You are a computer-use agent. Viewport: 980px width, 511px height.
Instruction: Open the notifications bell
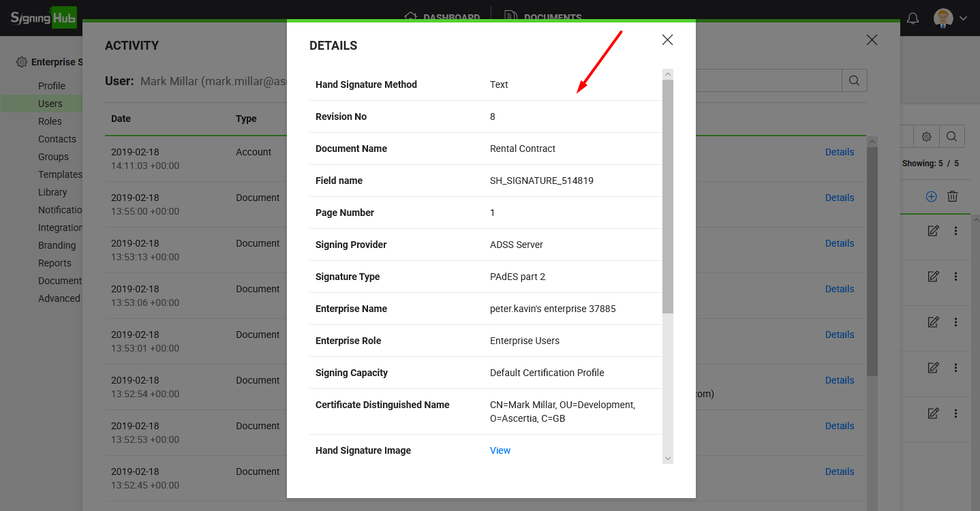[913, 18]
